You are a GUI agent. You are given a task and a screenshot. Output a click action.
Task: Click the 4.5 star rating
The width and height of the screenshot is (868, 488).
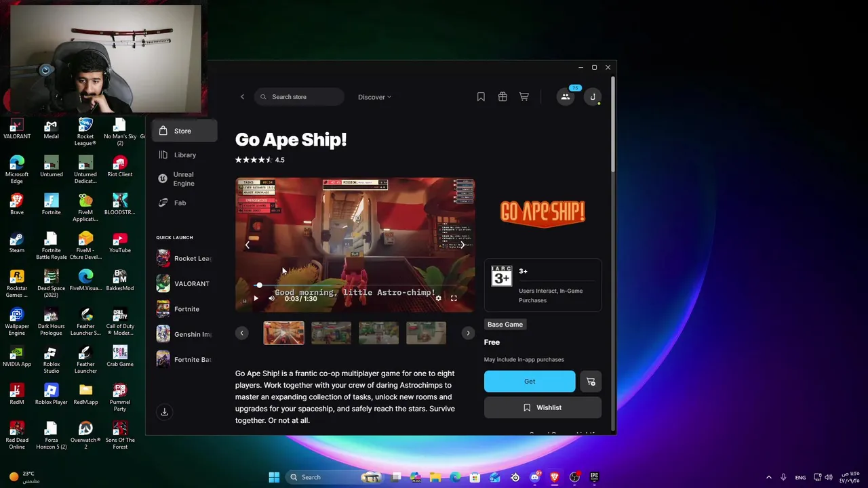(x=260, y=160)
